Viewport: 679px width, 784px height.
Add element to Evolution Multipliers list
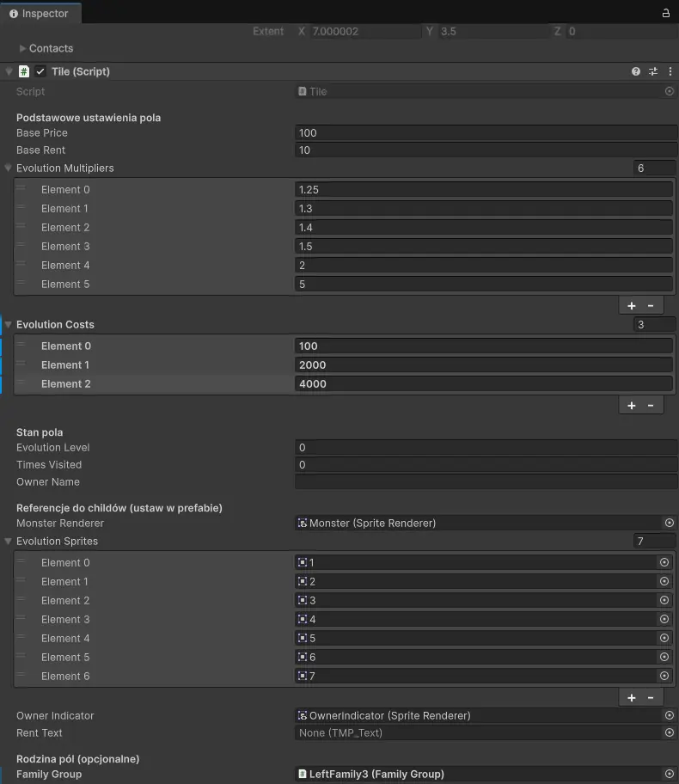pyautogui.click(x=632, y=305)
